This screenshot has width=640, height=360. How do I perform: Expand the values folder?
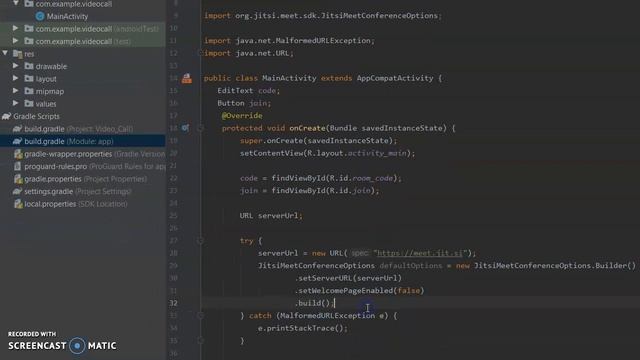pos(15,103)
